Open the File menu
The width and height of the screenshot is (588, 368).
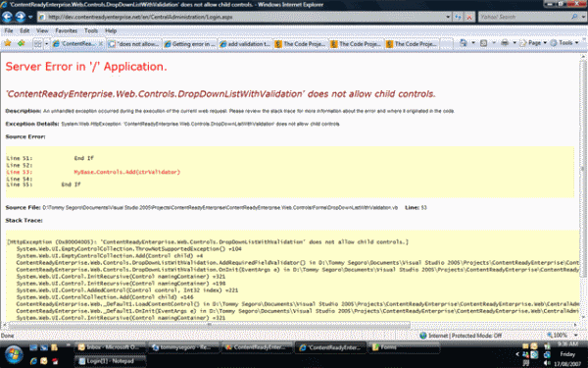9,30
